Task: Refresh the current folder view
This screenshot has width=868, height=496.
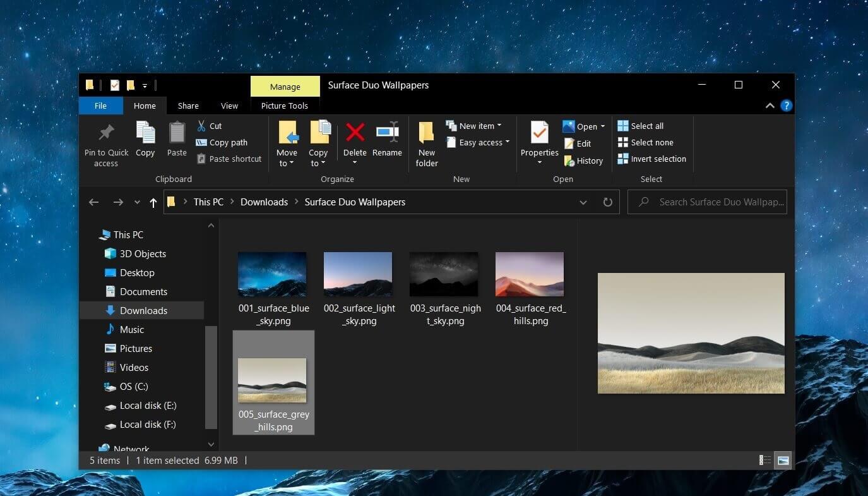Action: pyautogui.click(x=607, y=202)
